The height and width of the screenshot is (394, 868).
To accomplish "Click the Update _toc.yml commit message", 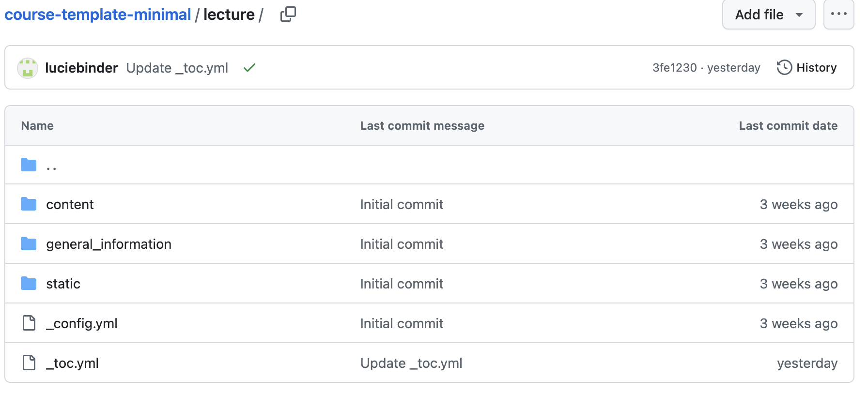I will (177, 68).
